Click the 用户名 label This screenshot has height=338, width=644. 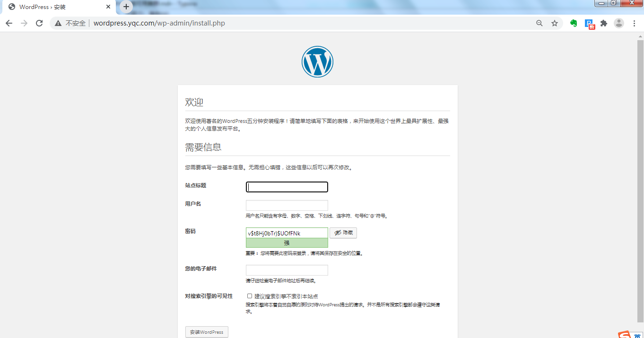coord(193,204)
